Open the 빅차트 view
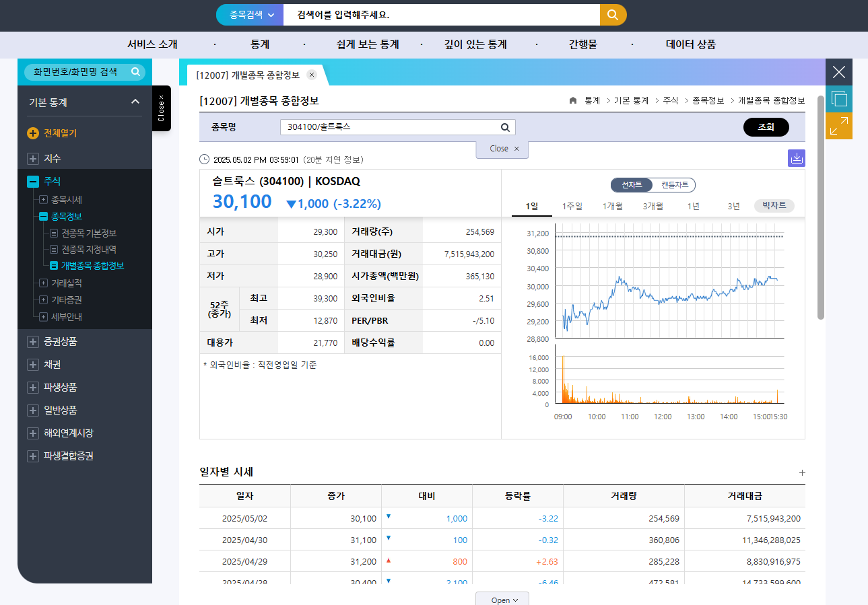Viewport: 868px width, 605px height. pos(773,206)
